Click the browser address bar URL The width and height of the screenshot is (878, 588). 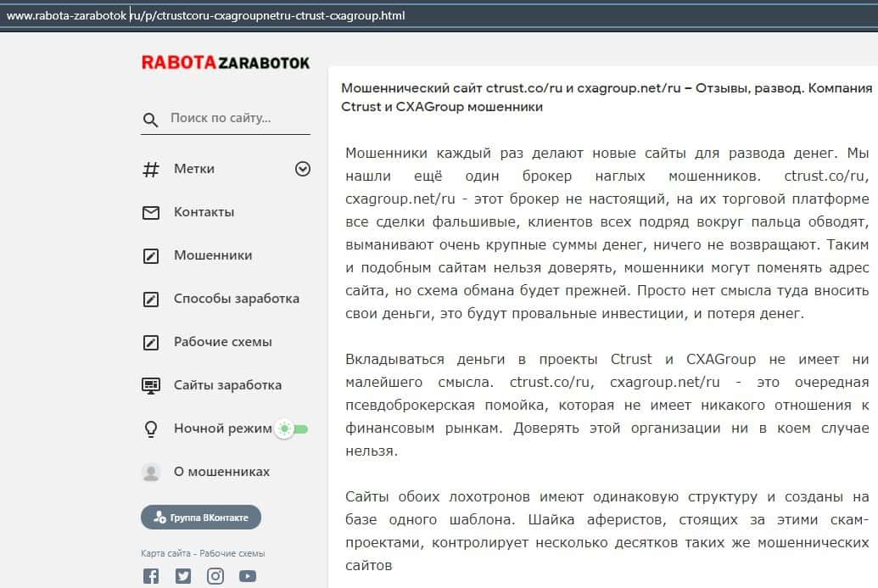pos(205,15)
